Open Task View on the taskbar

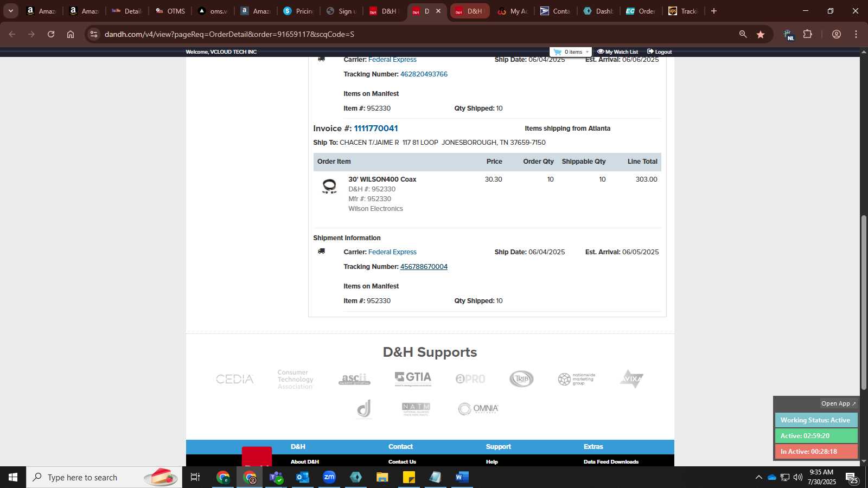[x=195, y=477]
